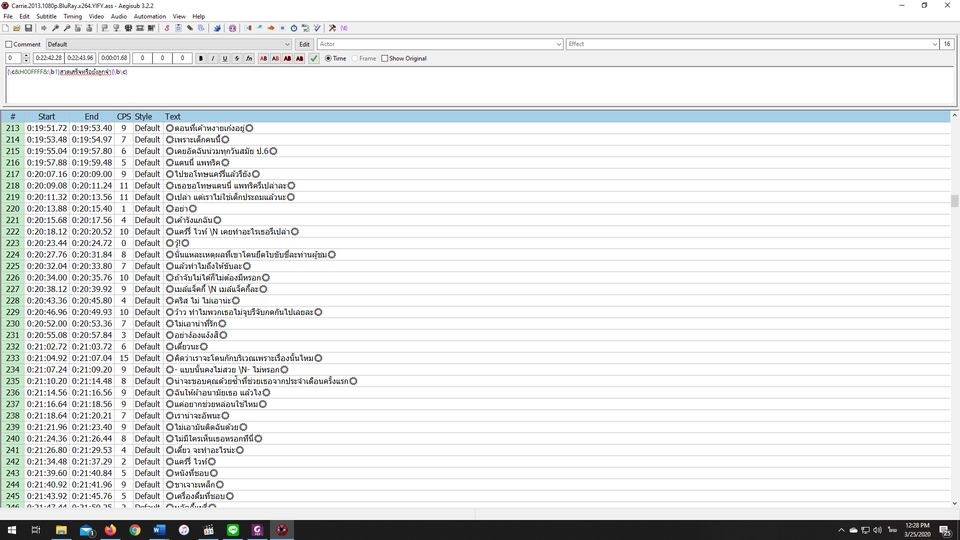Click the Style column header
The width and height of the screenshot is (960, 540).
click(143, 116)
